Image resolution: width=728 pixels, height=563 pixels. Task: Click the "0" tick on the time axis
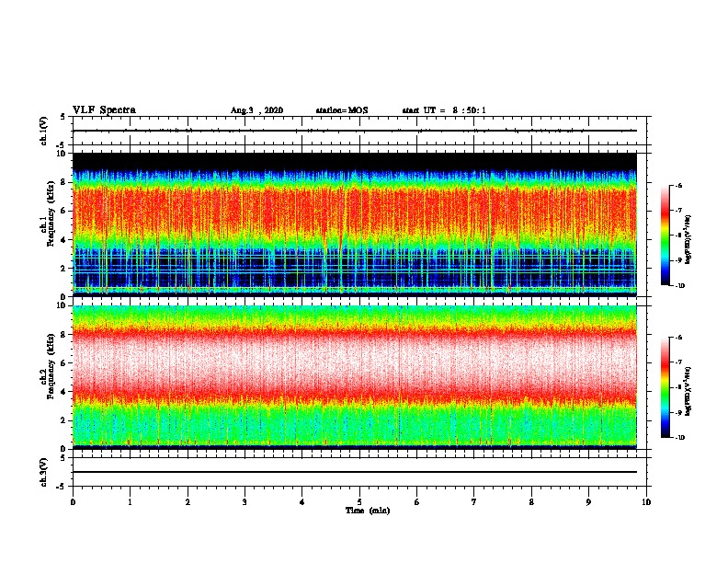click(73, 502)
